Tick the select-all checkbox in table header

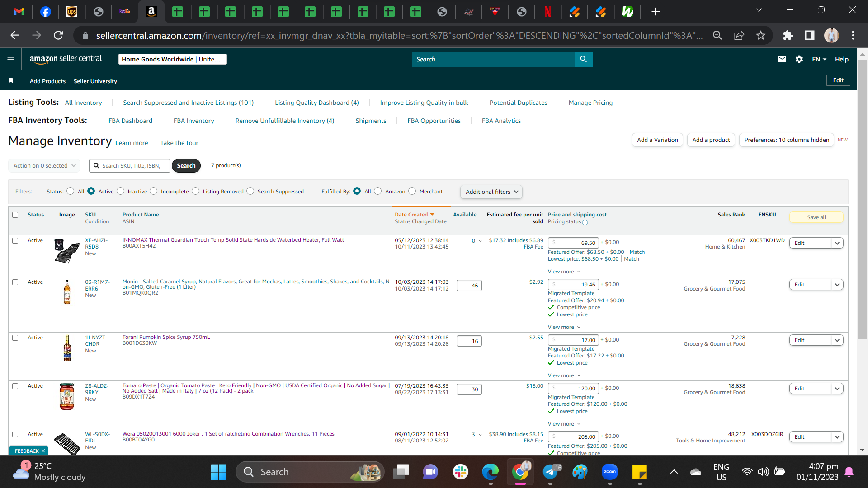15,215
